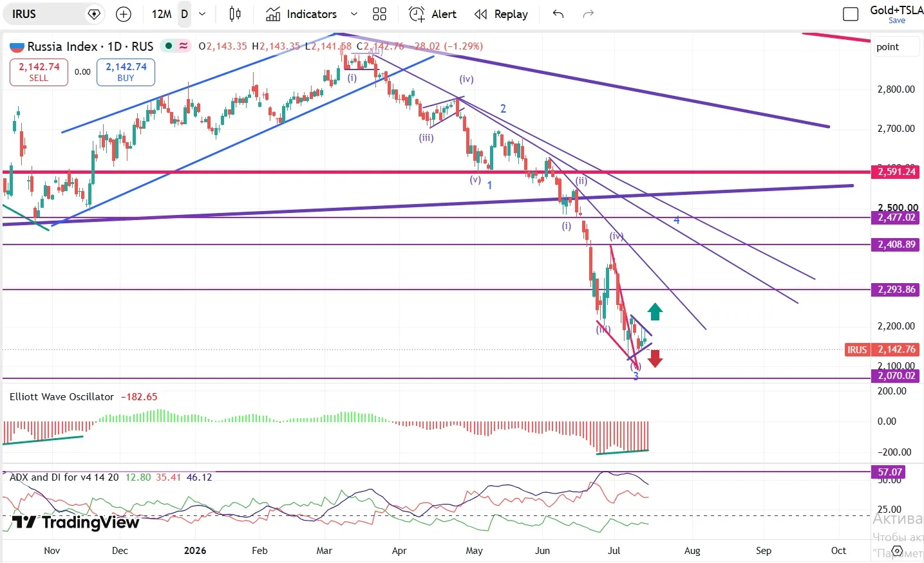The height and width of the screenshot is (563, 924).
Task: Toggle the pink approx indicator badge
Action: 184,46
